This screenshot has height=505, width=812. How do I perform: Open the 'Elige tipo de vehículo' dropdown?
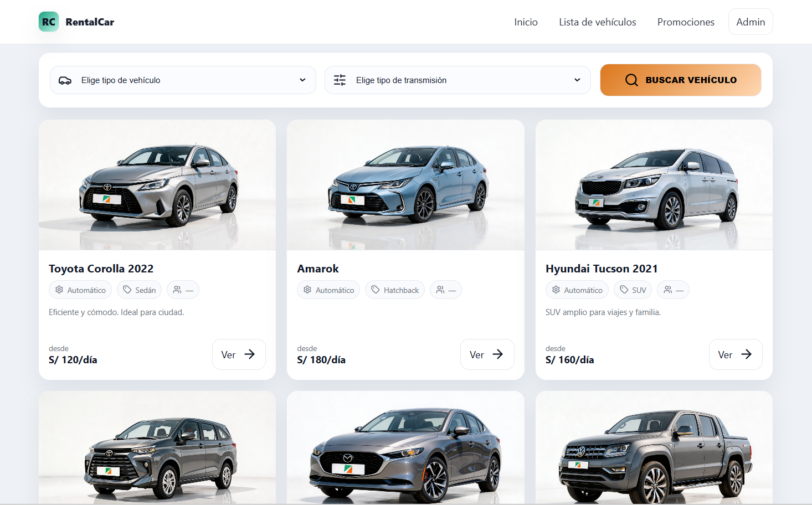point(183,80)
